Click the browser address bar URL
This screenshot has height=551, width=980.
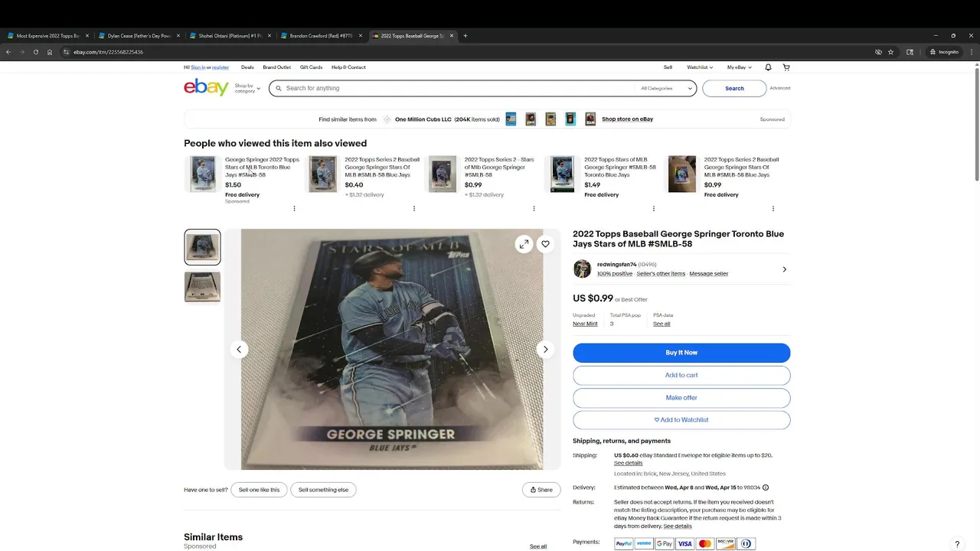click(x=108, y=52)
